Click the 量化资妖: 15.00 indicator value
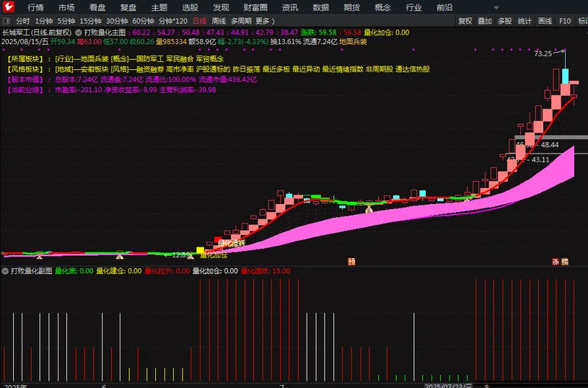 coord(266,271)
